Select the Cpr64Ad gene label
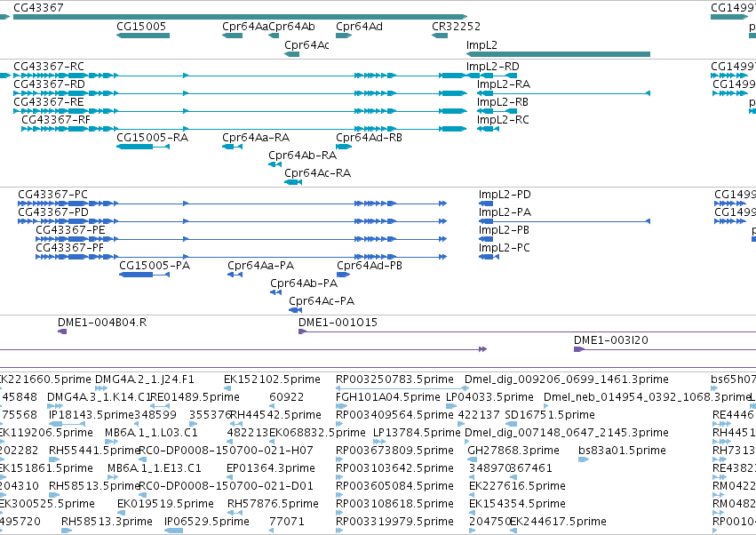 (x=359, y=27)
